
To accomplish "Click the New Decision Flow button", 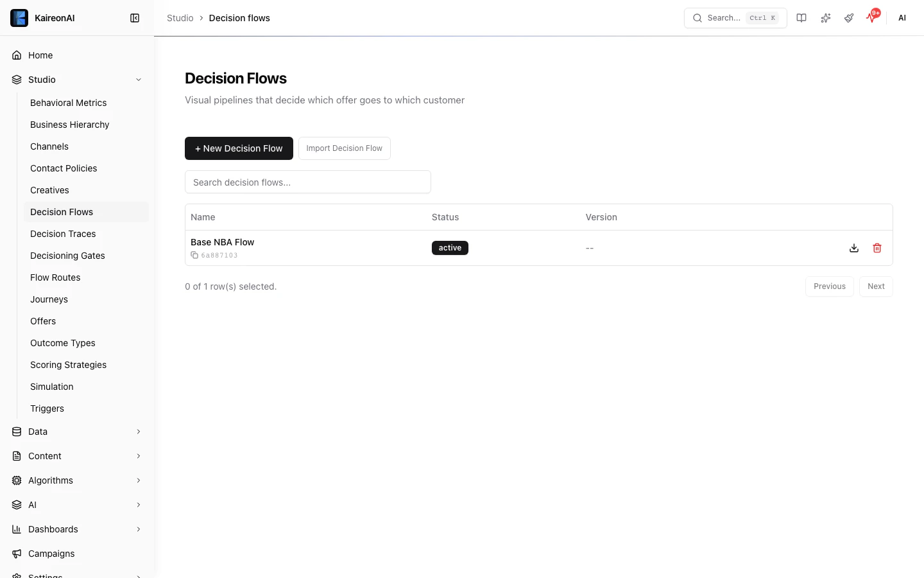I will [239, 148].
